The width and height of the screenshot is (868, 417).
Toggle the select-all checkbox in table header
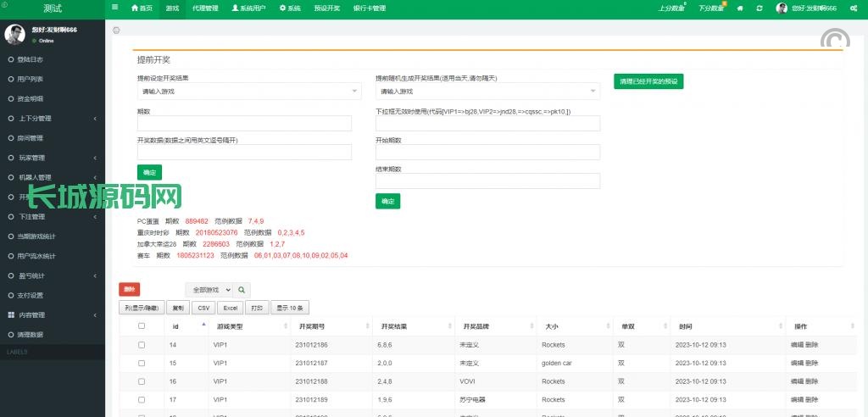142,326
